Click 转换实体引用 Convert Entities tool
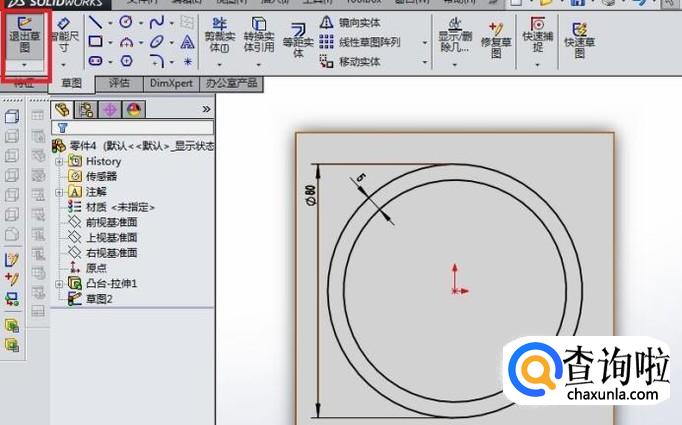The height and width of the screenshot is (425, 682). (x=258, y=36)
